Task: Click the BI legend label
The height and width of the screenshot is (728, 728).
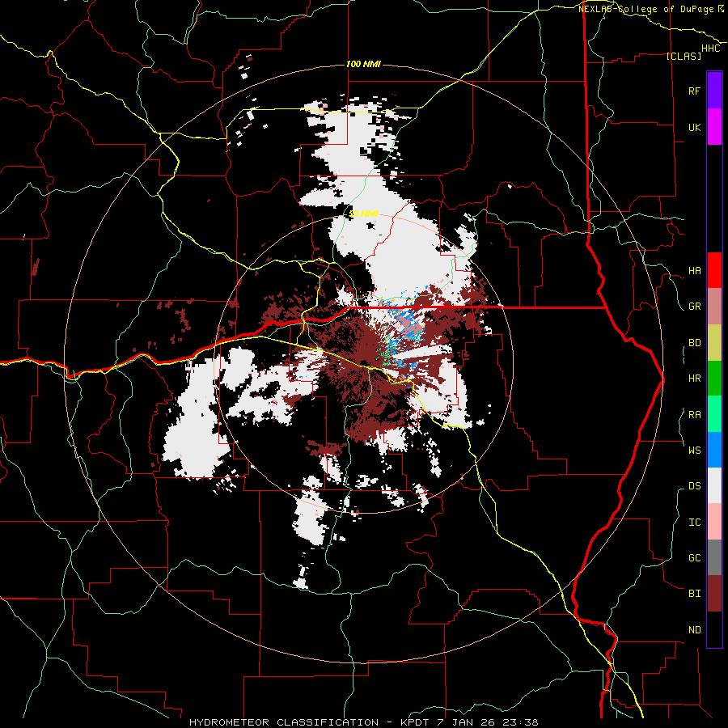Action: (694, 594)
